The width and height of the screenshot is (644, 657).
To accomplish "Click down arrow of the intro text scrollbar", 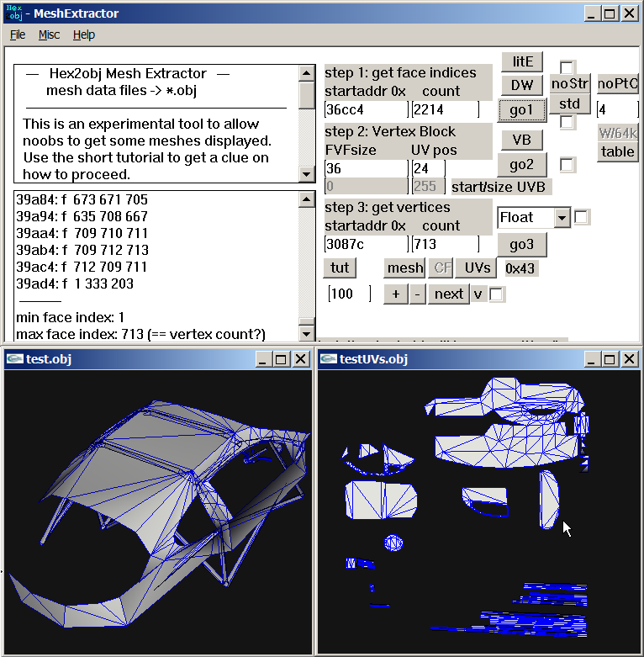I will click(307, 174).
